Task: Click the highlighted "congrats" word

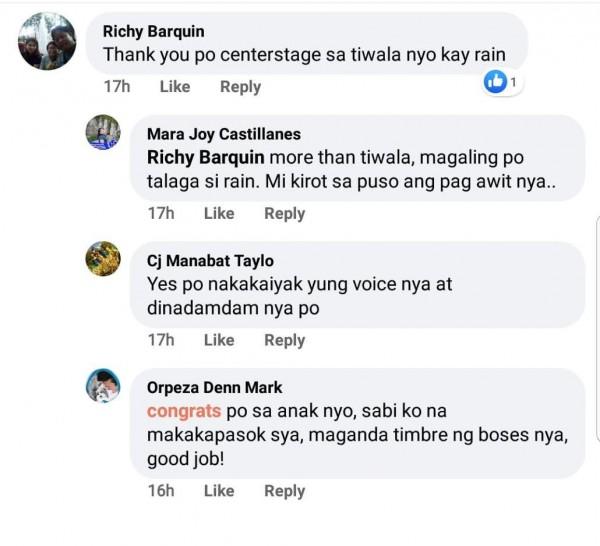Action: [184, 411]
